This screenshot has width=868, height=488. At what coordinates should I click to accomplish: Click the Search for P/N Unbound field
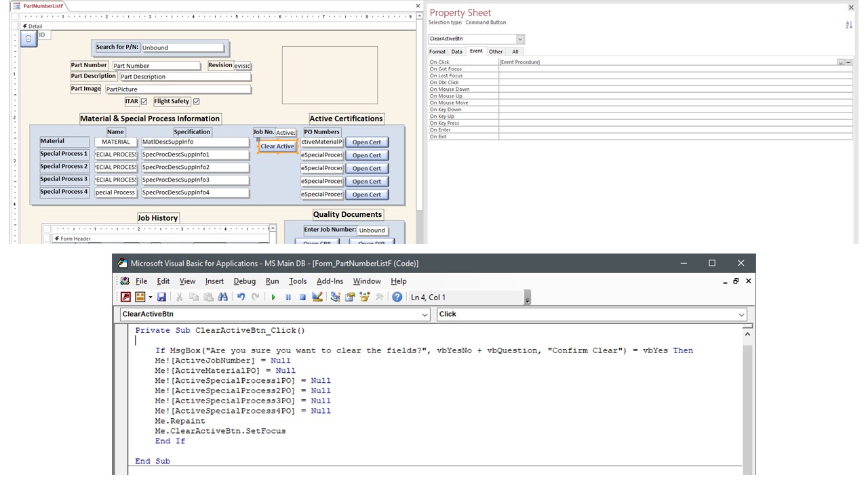click(x=182, y=47)
